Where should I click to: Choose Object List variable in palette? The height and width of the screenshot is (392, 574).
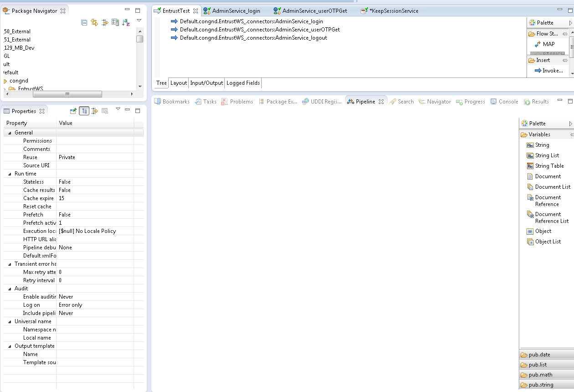(548, 242)
